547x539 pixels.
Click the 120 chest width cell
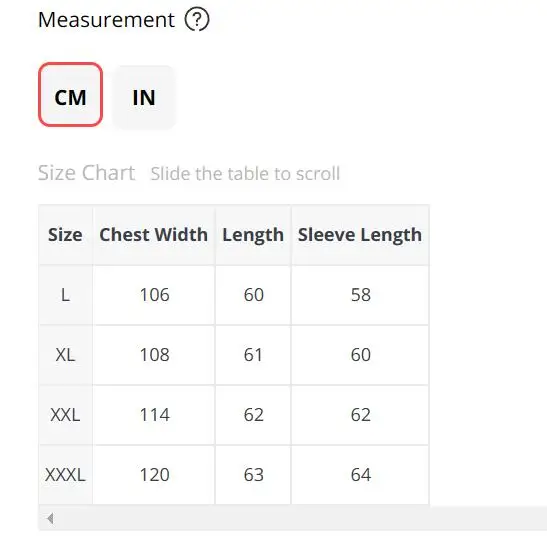154,475
